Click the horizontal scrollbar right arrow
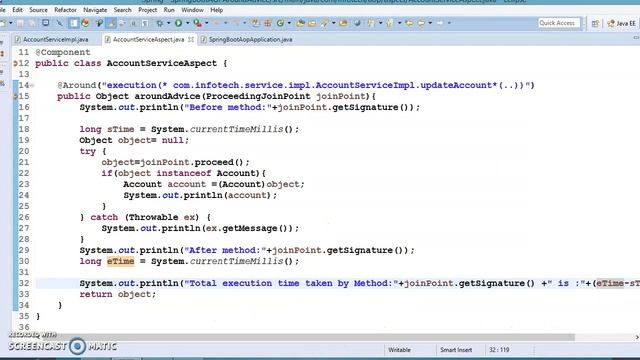This screenshot has height=360, width=640. (x=637, y=337)
